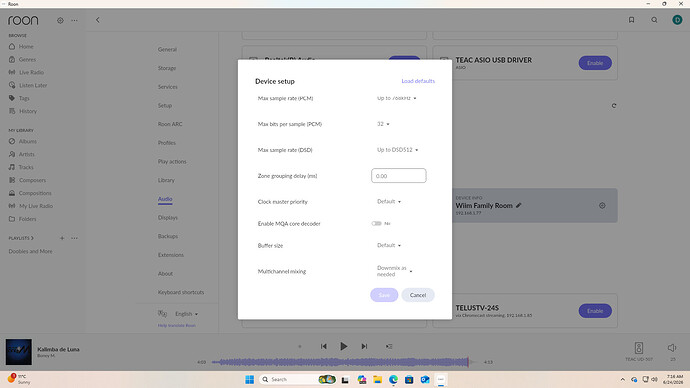
Task: Refresh the audio devices list
Action: [614, 106]
